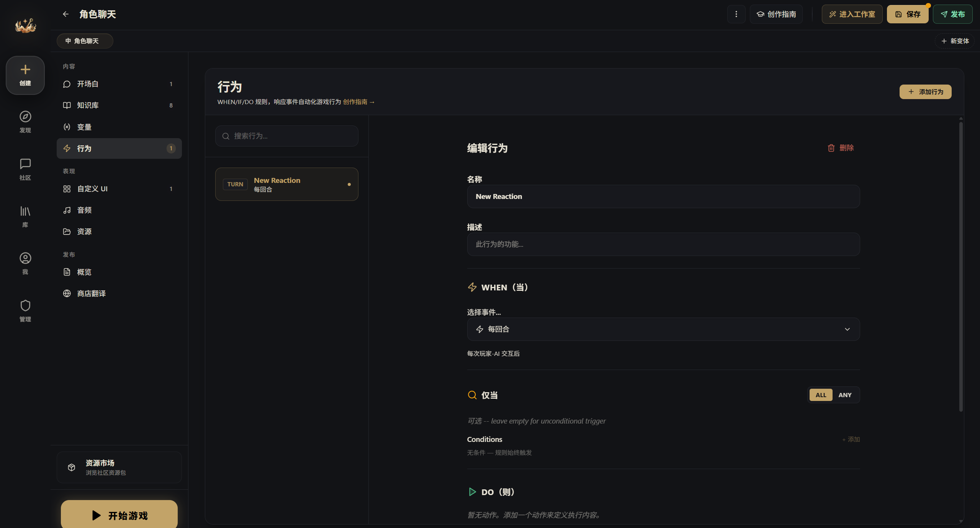Open 商店翻译 under 发布
The height and width of the screenshot is (528, 980).
tap(119, 293)
